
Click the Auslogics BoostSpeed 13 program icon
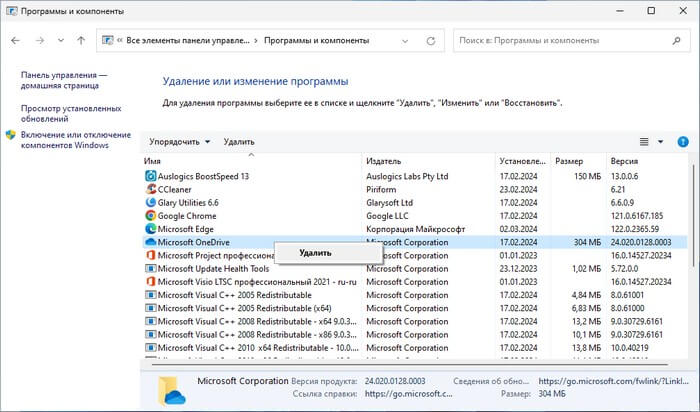(x=151, y=176)
